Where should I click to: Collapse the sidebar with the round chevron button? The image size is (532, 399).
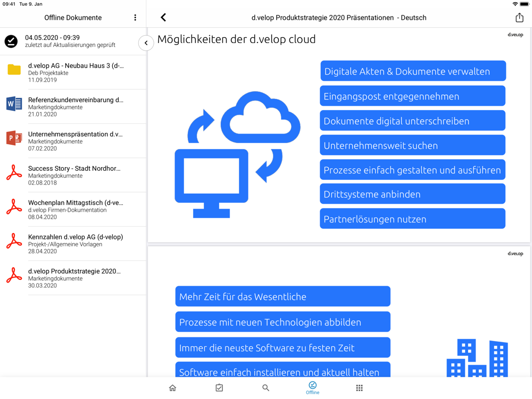click(x=146, y=43)
